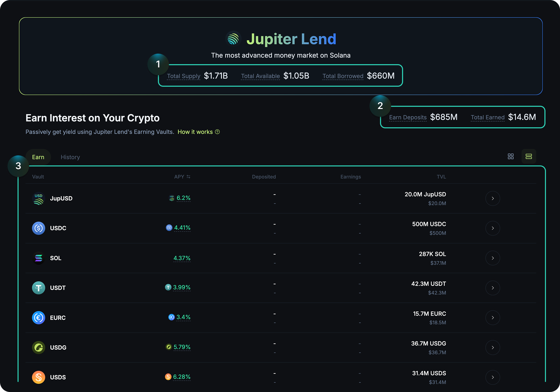This screenshot has height=392, width=560.
Task: Click the mini token icon beside 6.2% APY
Action: click(x=171, y=198)
